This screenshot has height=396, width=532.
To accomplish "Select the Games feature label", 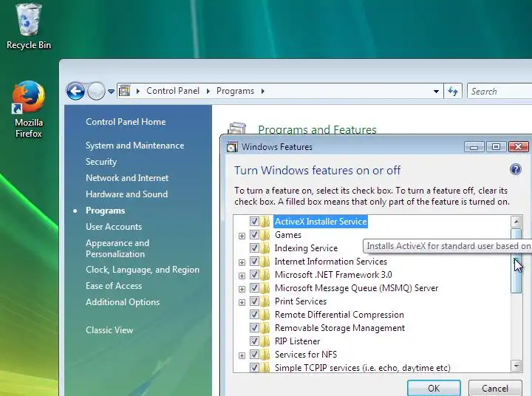I will (x=288, y=234).
